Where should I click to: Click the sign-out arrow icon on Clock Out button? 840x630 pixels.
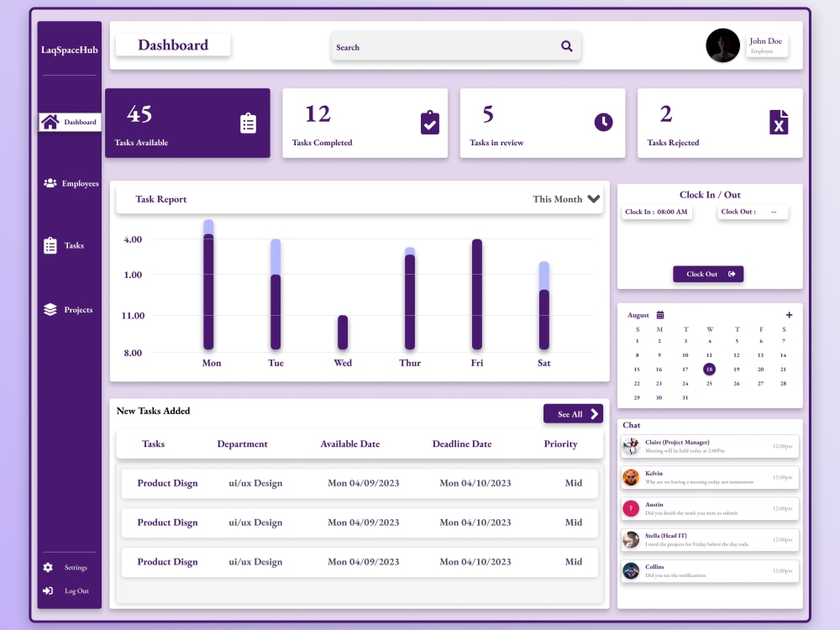[x=732, y=274]
